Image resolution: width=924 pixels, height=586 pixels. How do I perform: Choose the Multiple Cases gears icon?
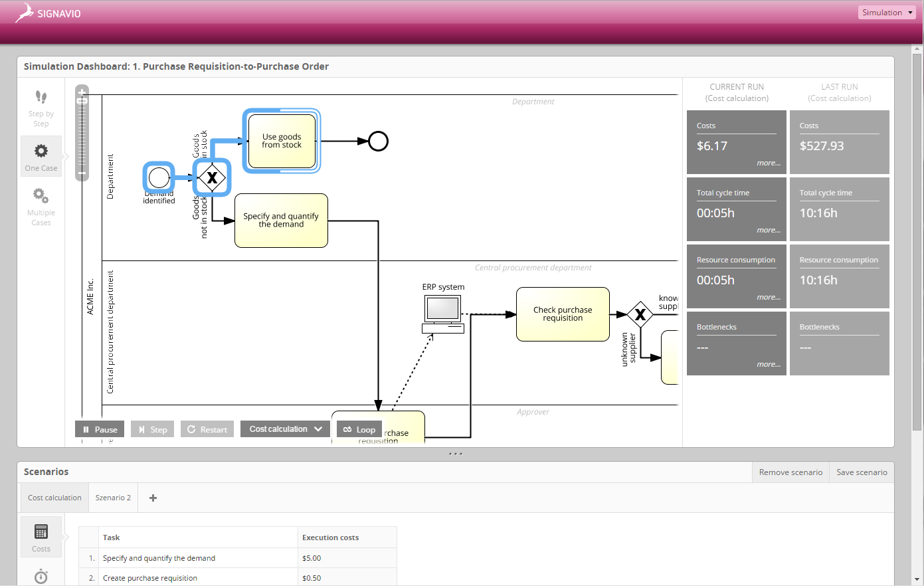point(41,195)
